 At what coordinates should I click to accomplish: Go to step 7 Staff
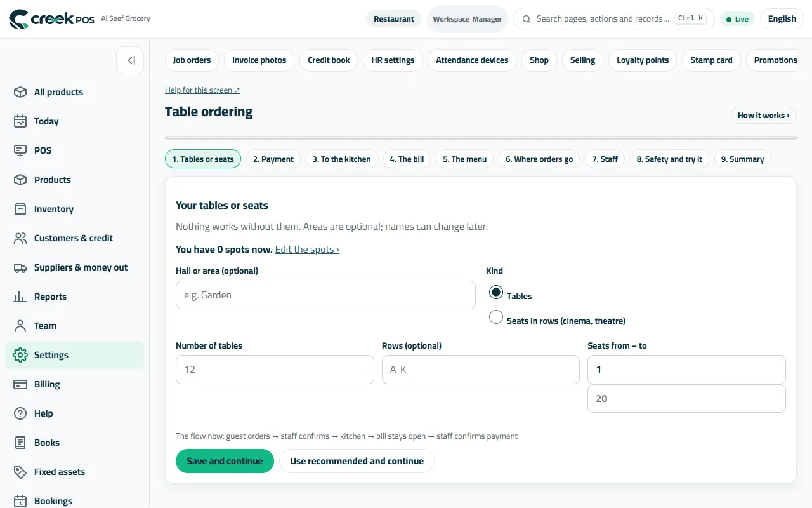pyautogui.click(x=605, y=159)
